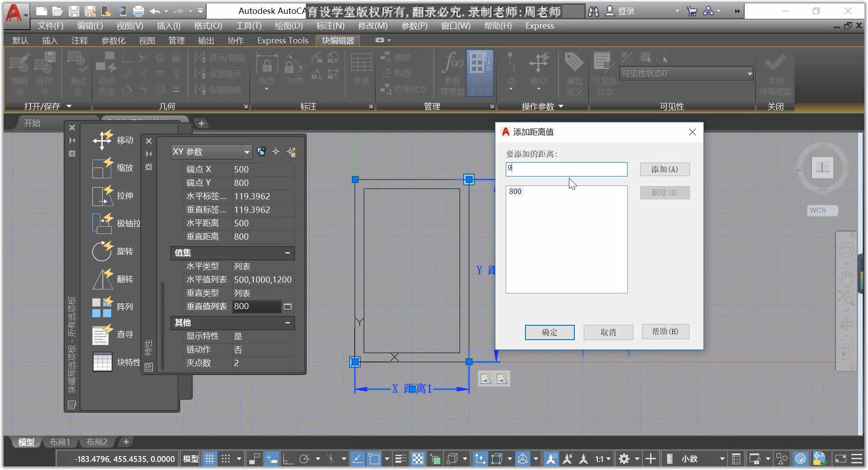Click the quick select icon in Properties palette
The image size is (868, 470).
(x=291, y=152)
